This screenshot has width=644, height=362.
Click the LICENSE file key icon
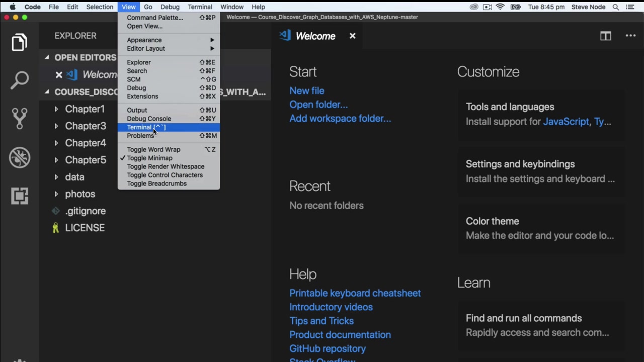coord(56,228)
